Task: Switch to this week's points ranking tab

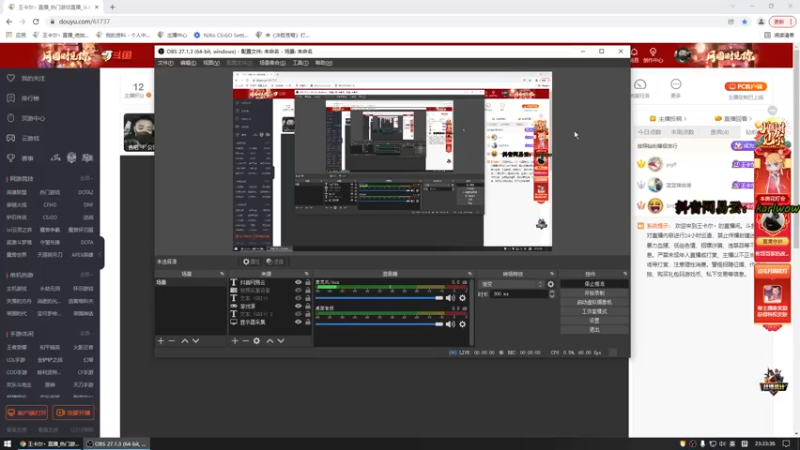Action: 682,132
